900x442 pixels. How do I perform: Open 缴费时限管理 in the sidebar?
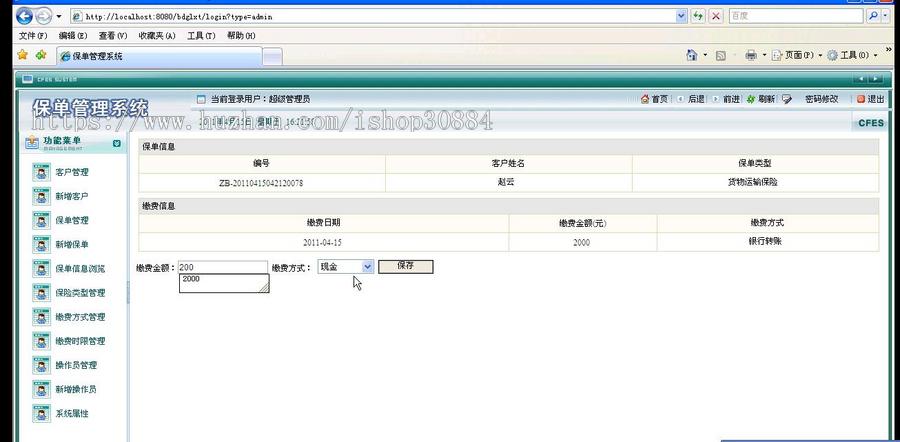[80, 341]
